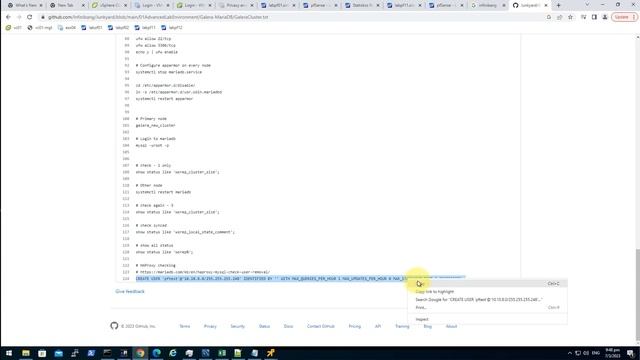Show hidden system tray icons
Viewport: 640px width, 360px height.
pyautogui.click(x=570, y=353)
